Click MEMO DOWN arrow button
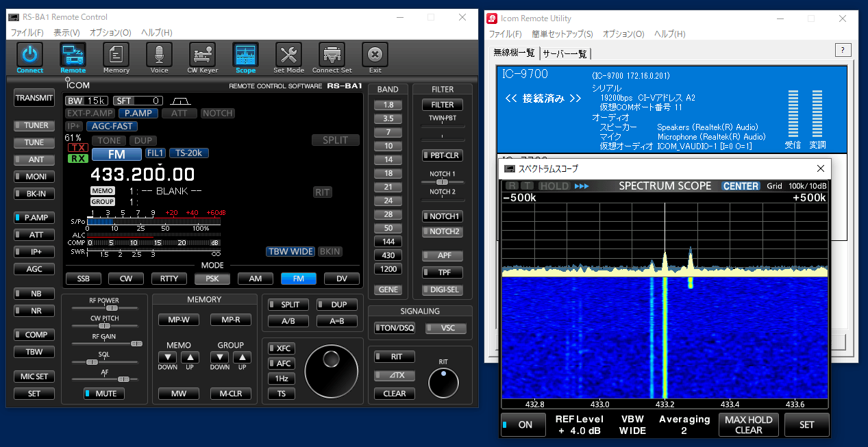Screen dimensions: 868x447 [167, 357]
